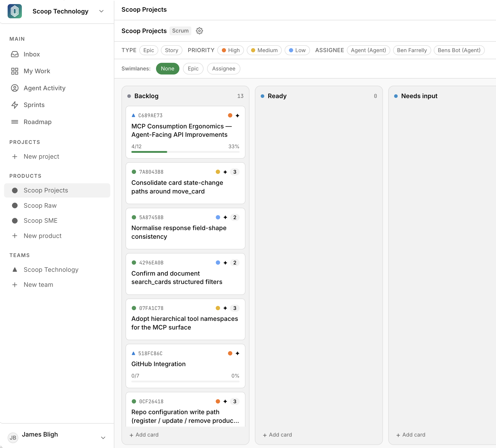Open the Adopt hierarchical tool namespaces card
The image size is (496, 448).
point(185,319)
